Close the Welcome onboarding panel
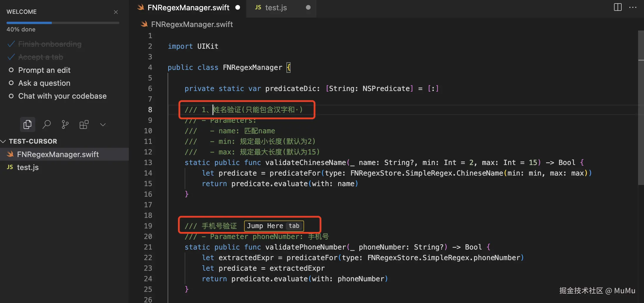Image resolution: width=644 pixels, height=303 pixels. point(116,12)
